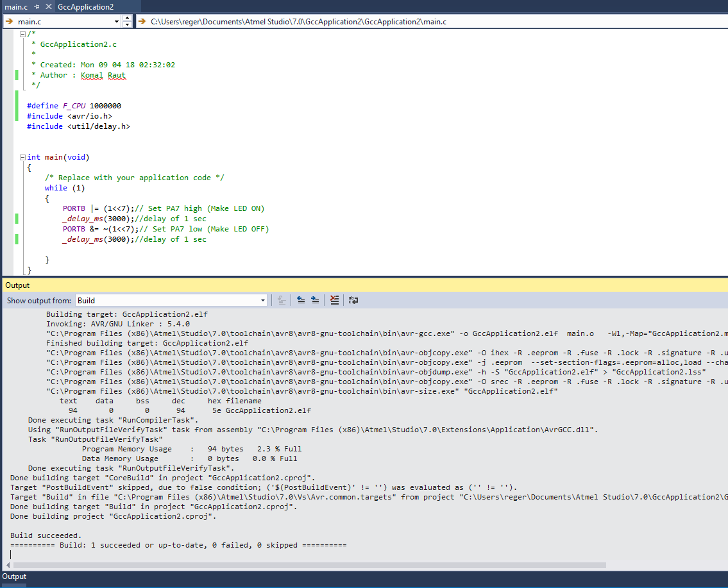This screenshot has width=728, height=588.
Task: Click the F_CPU macro name
Action: [74, 106]
